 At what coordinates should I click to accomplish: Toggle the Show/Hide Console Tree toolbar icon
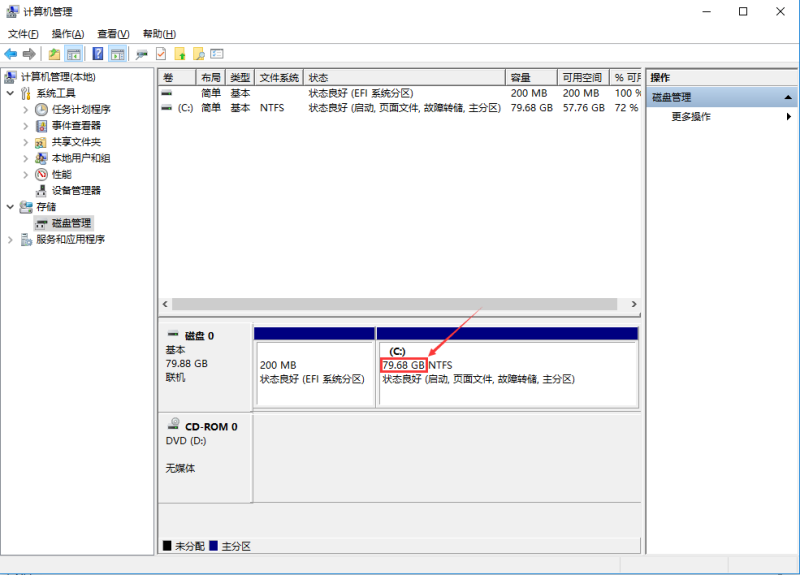(x=73, y=54)
